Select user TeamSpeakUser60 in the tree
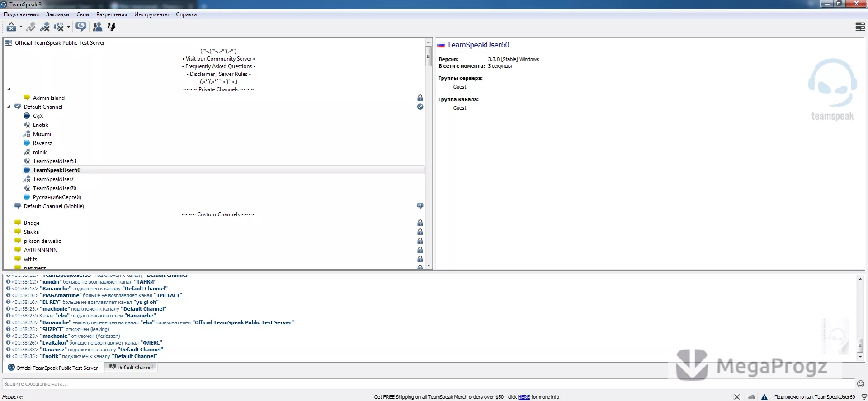This screenshot has height=401, width=868. (57, 170)
